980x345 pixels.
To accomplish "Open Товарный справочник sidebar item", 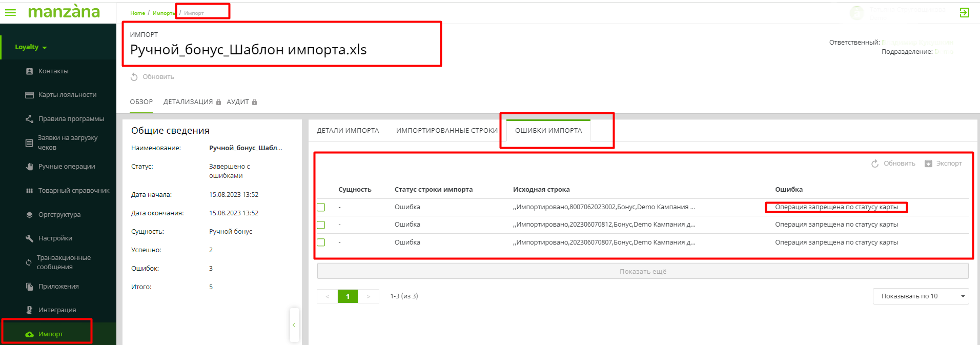I will [x=74, y=191].
